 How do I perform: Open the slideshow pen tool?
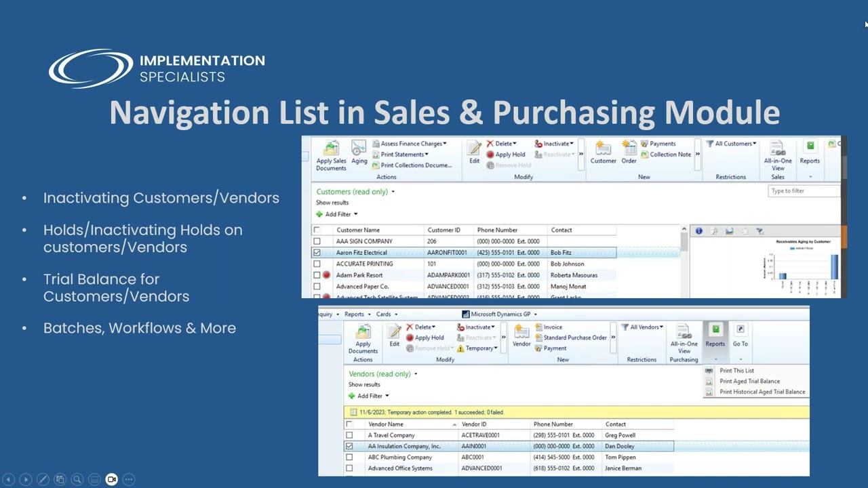[43, 479]
